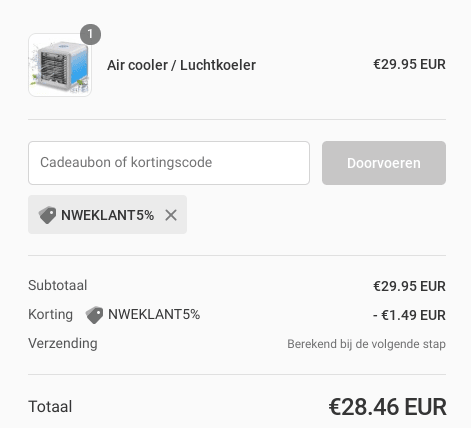Image resolution: width=471 pixels, height=428 pixels.
Task: Click the Totaal label
Action: [x=50, y=406]
